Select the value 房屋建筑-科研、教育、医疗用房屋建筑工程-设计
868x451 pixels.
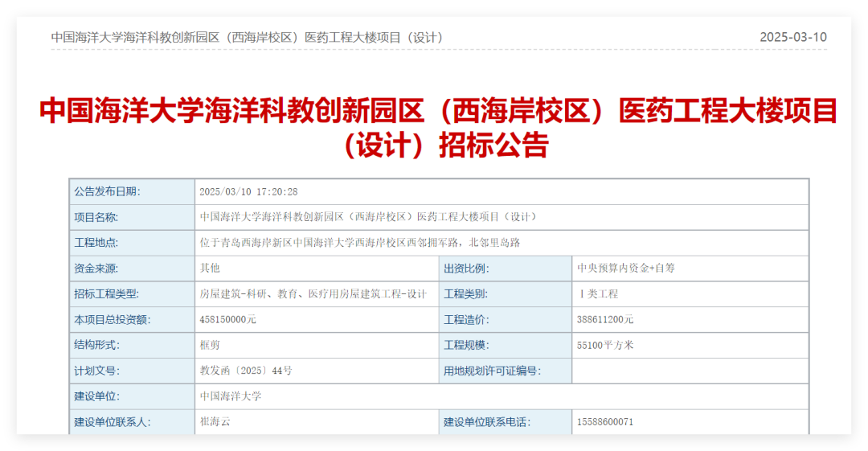(x=313, y=293)
